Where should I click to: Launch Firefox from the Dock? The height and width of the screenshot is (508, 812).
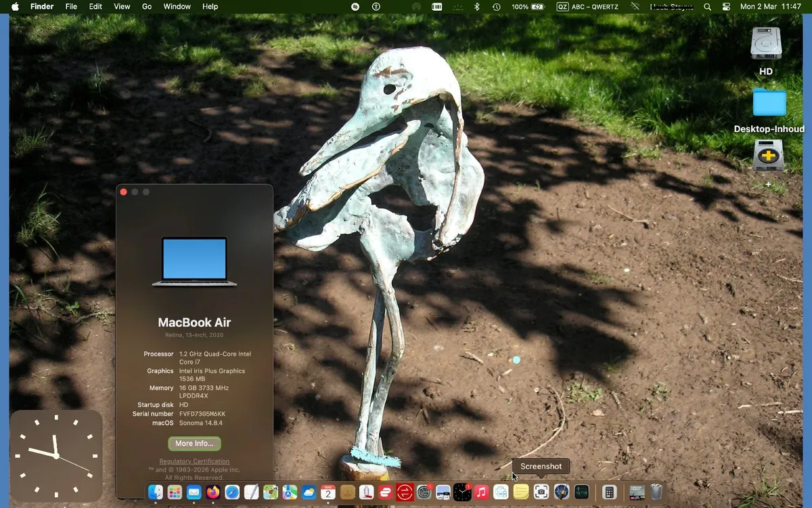[x=213, y=492]
